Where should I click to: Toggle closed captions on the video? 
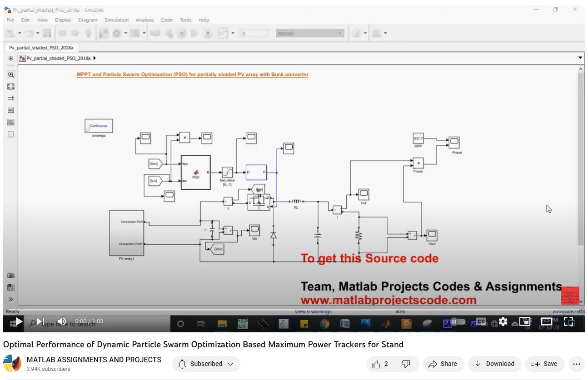481,322
